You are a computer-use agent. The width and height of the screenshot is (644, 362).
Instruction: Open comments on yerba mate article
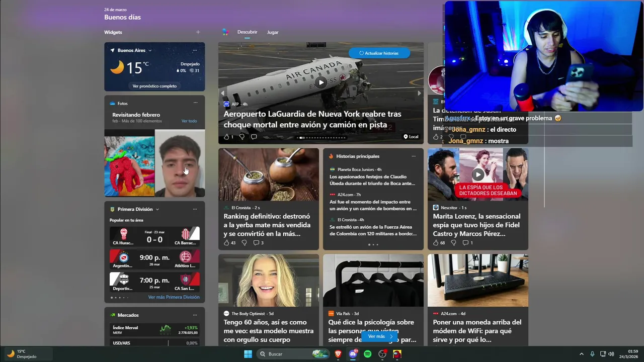(x=258, y=243)
